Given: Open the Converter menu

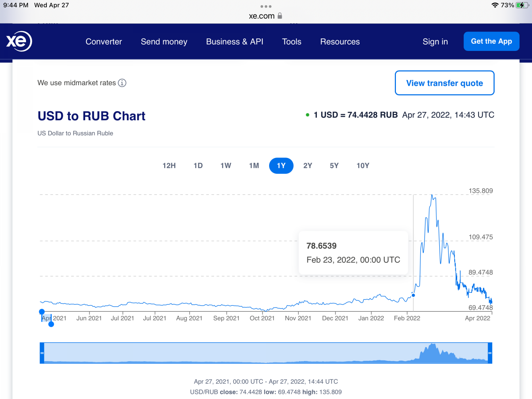Looking at the screenshot, I should (x=104, y=42).
